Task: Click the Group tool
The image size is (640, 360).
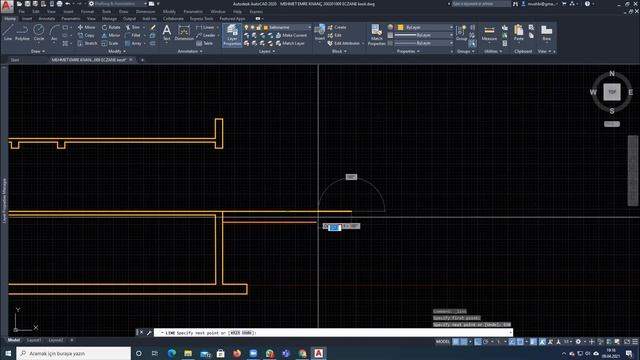Action: point(461,33)
